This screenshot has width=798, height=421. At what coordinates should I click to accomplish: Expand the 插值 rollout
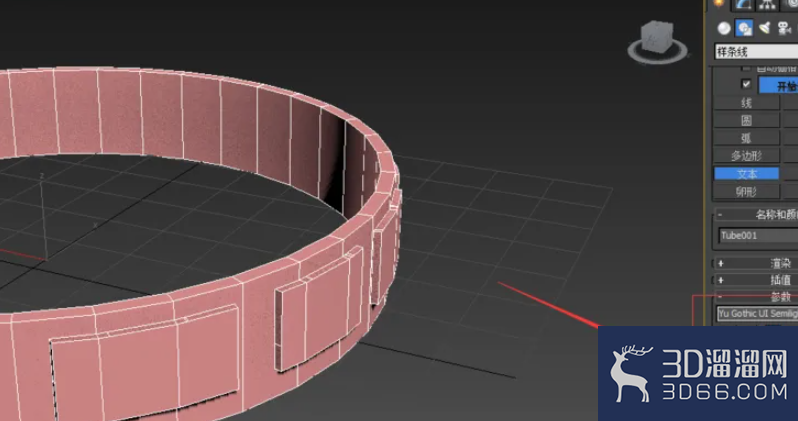point(755,279)
